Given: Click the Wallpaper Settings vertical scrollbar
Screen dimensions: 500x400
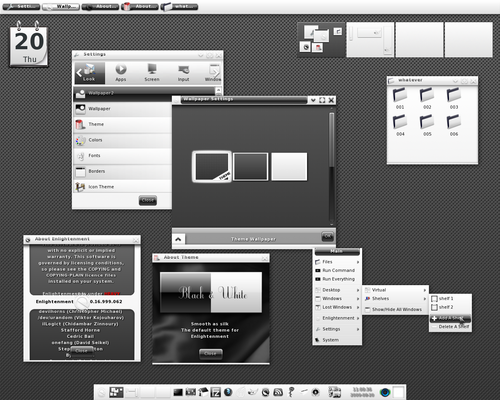Looking at the screenshot, I should pyautogui.click(x=331, y=168).
